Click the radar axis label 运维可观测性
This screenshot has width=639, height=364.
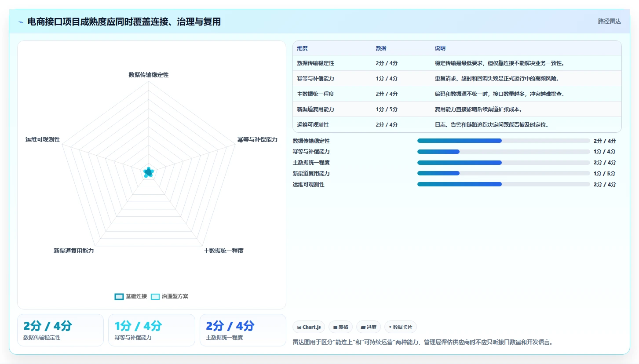point(43,139)
